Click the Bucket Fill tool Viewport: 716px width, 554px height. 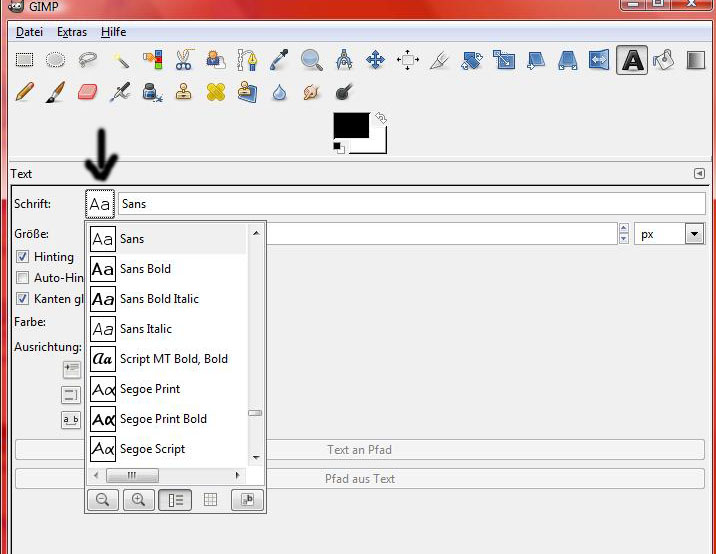pyautogui.click(x=663, y=61)
